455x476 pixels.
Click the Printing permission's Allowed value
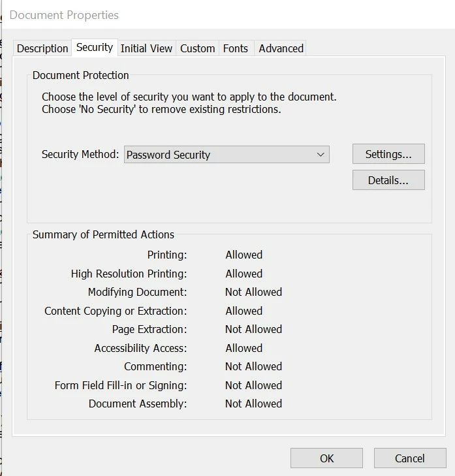(x=243, y=255)
